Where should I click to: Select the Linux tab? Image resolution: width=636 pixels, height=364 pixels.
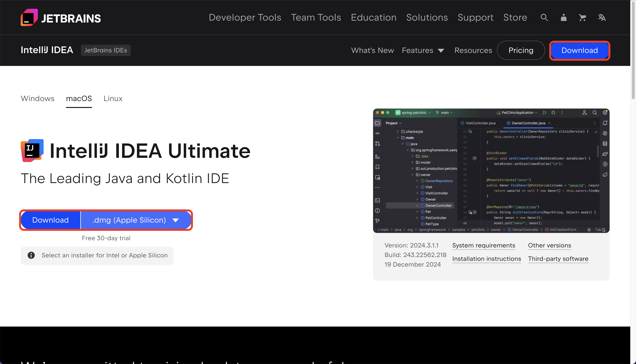[113, 99]
